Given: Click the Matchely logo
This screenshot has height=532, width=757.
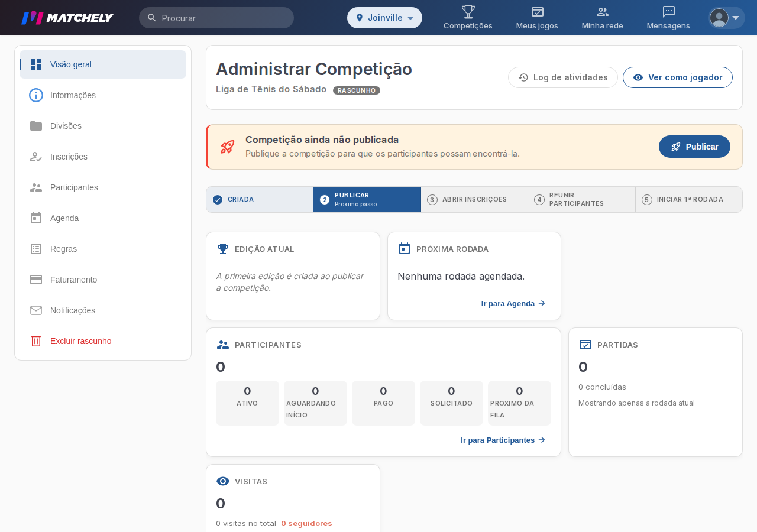Looking at the screenshot, I should tap(67, 18).
